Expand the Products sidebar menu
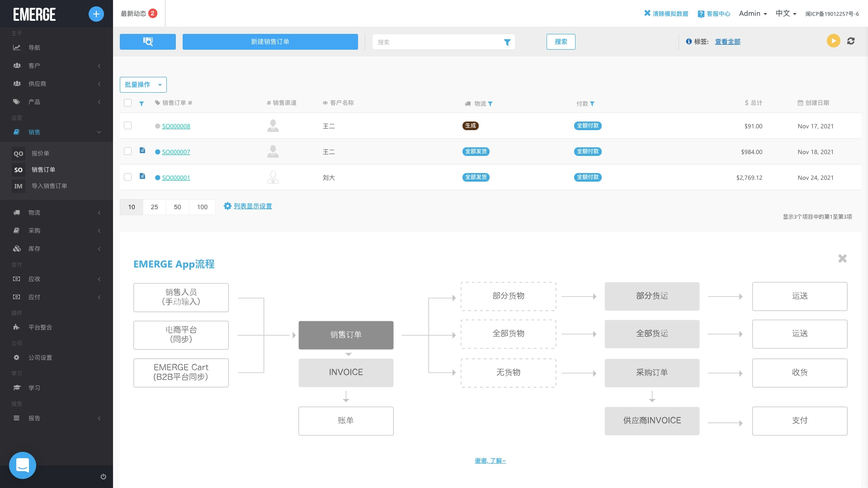868x488 pixels. click(x=57, y=102)
